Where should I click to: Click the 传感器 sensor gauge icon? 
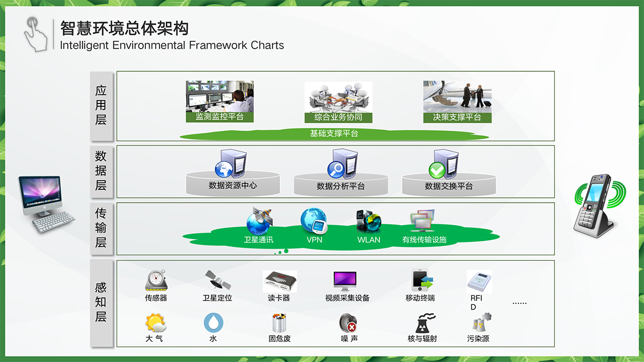pos(156,281)
